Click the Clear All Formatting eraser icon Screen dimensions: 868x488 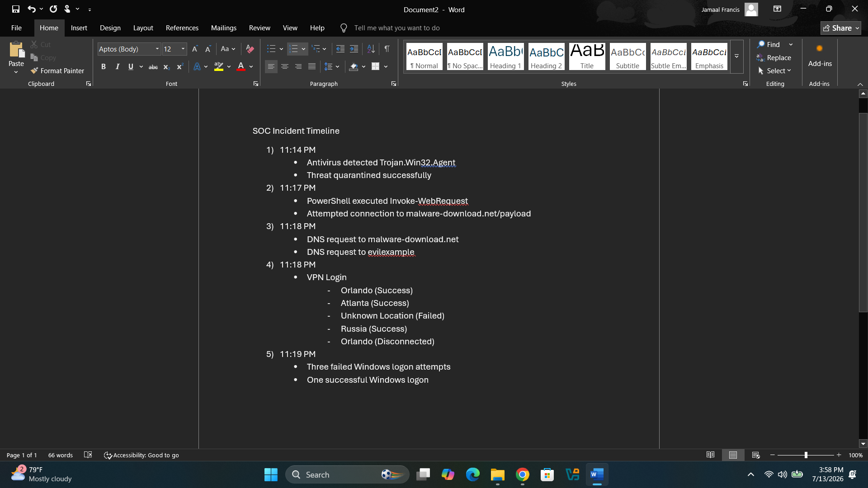coord(250,49)
